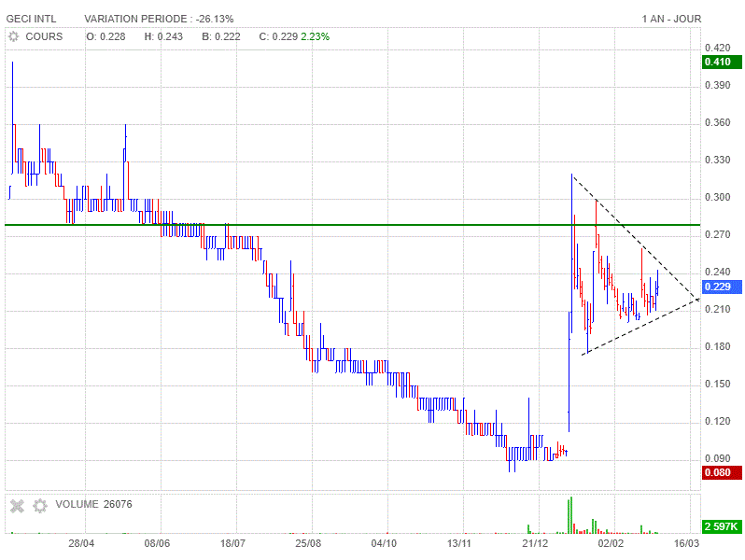Click the 28/04 date label
Screen dimensions: 745x560
(81, 543)
